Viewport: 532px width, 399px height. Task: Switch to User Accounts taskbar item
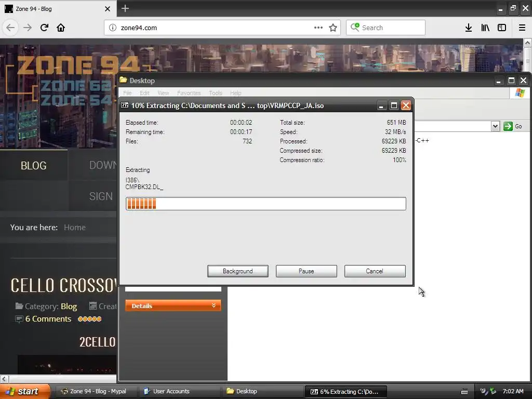tap(179, 391)
